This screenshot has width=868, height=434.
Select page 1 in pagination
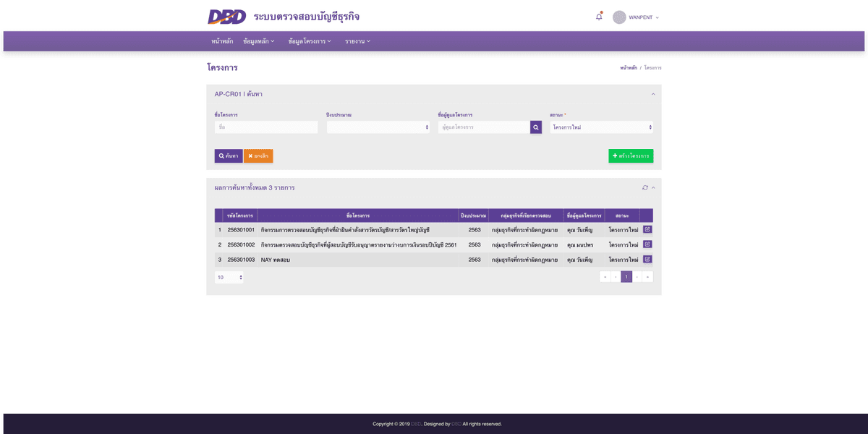[x=626, y=277]
